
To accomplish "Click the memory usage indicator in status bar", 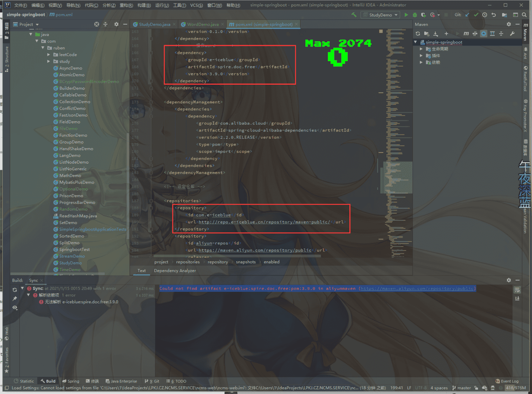I will pos(516,388).
